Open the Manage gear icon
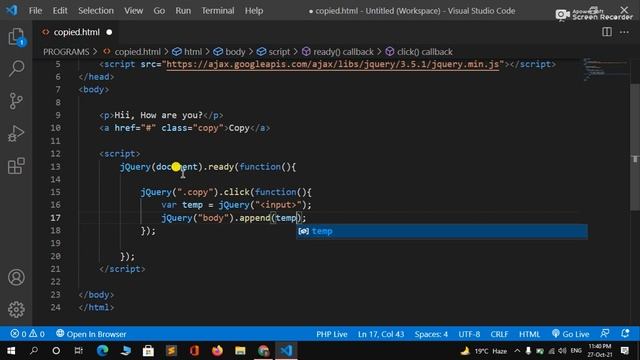Screen dimensions: 640x360 point(16,309)
